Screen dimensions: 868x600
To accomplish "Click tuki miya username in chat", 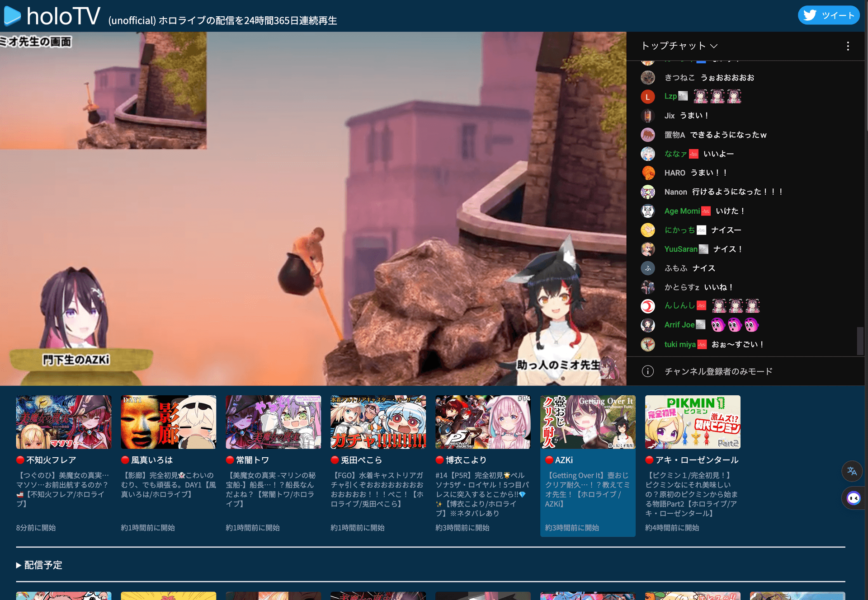I will 680,344.
